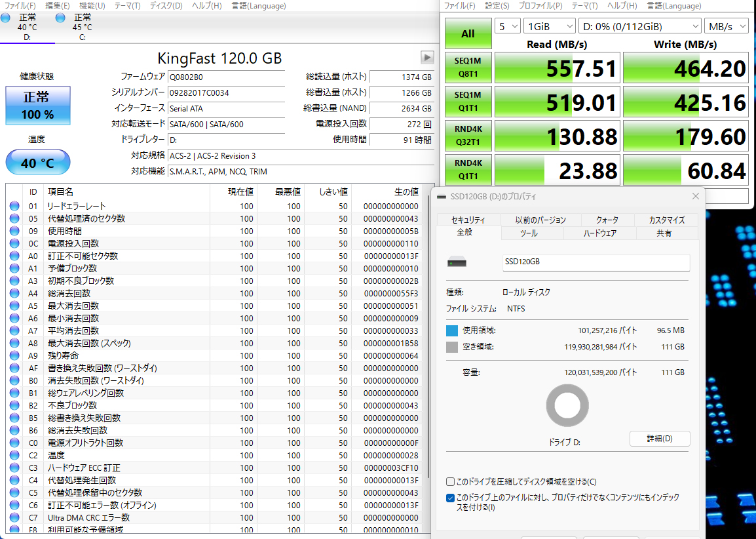Select the D: drive status icon
The height and width of the screenshot is (539, 756).
click(6, 18)
